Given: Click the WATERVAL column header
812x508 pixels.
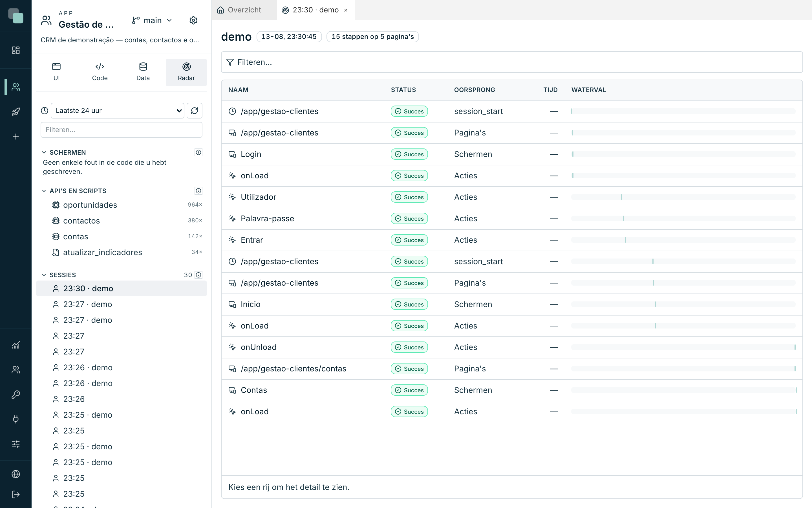Looking at the screenshot, I should pos(588,90).
